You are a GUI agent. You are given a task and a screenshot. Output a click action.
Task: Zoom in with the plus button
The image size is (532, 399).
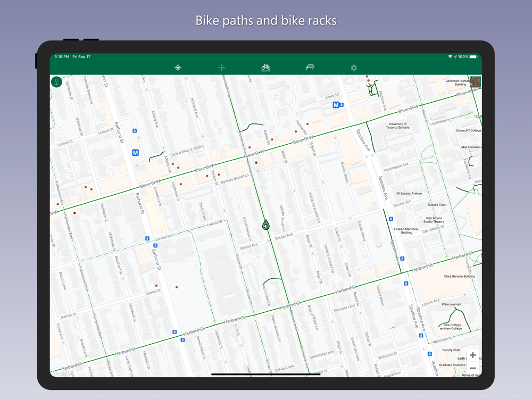[x=472, y=355]
